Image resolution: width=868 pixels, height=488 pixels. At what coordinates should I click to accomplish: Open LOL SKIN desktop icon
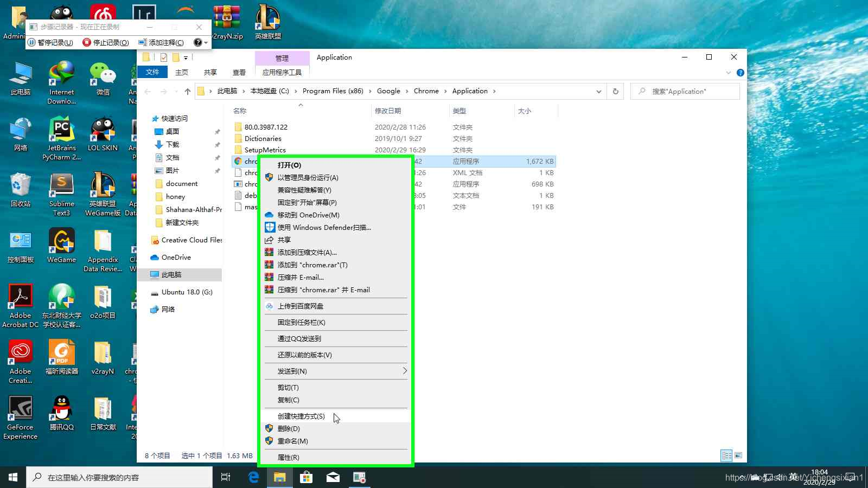[103, 134]
